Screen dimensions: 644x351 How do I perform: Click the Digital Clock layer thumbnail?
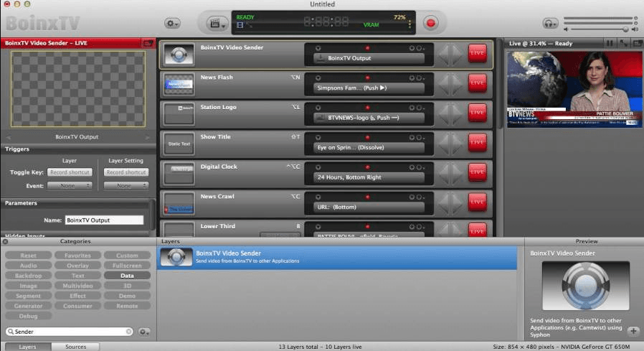click(x=179, y=174)
